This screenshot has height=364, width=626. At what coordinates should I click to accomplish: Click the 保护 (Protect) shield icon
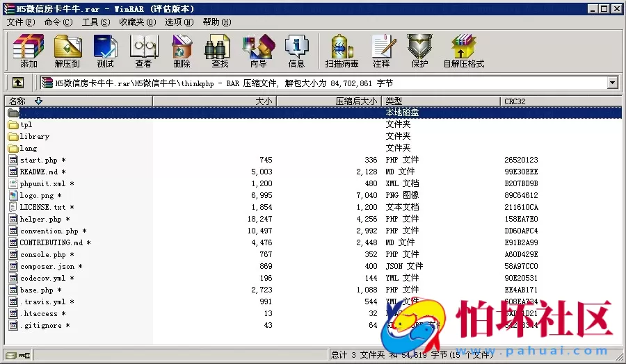(419, 51)
